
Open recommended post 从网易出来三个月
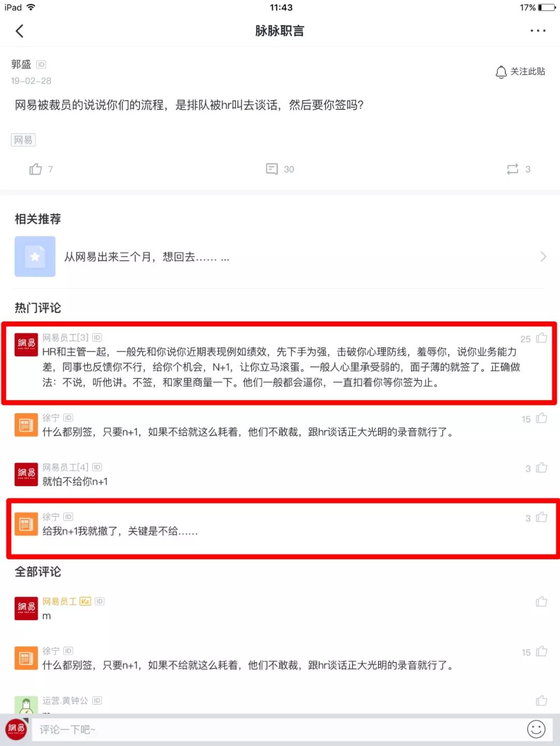pyautogui.click(x=147, y=257)
